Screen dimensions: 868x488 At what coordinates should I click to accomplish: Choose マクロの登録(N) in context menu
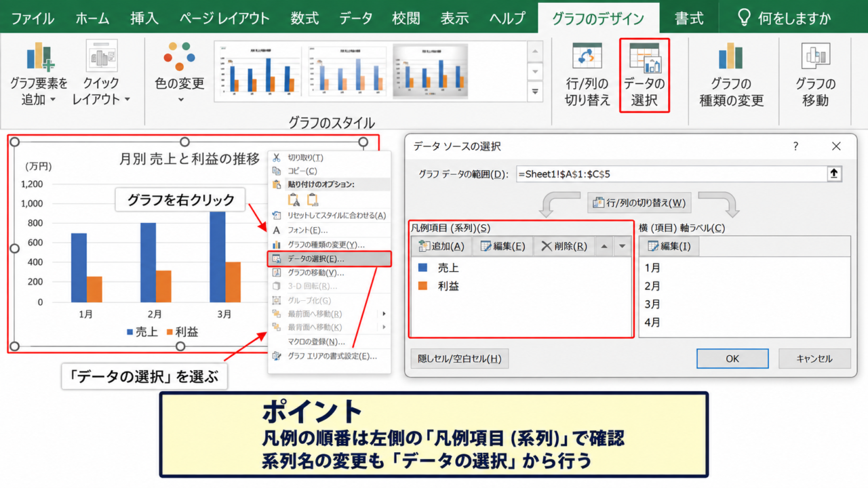point(330,342)
